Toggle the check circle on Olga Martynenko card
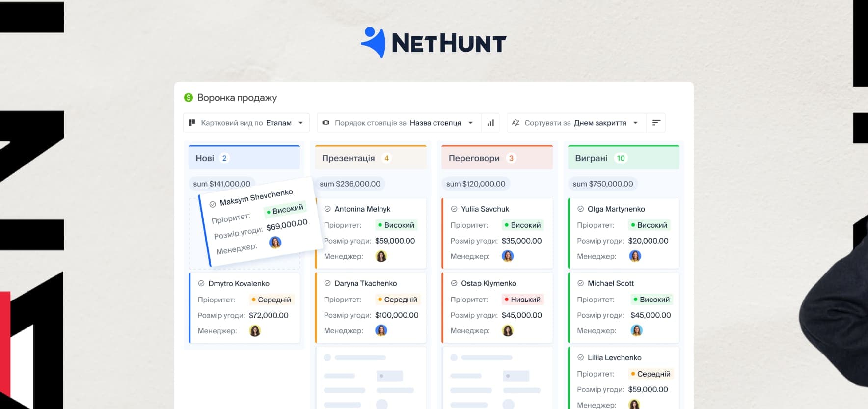The width and height of the screenshot is (868, 409). [580, 209]
